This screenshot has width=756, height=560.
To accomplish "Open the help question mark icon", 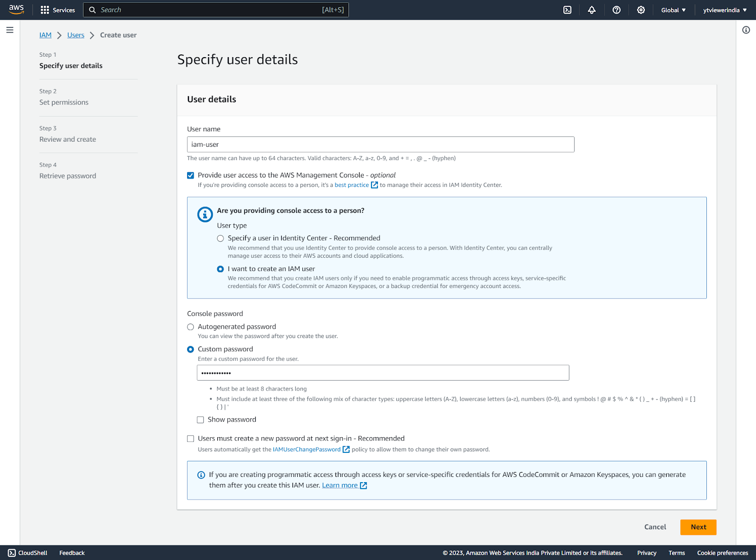I will click(x=617, y=10).
